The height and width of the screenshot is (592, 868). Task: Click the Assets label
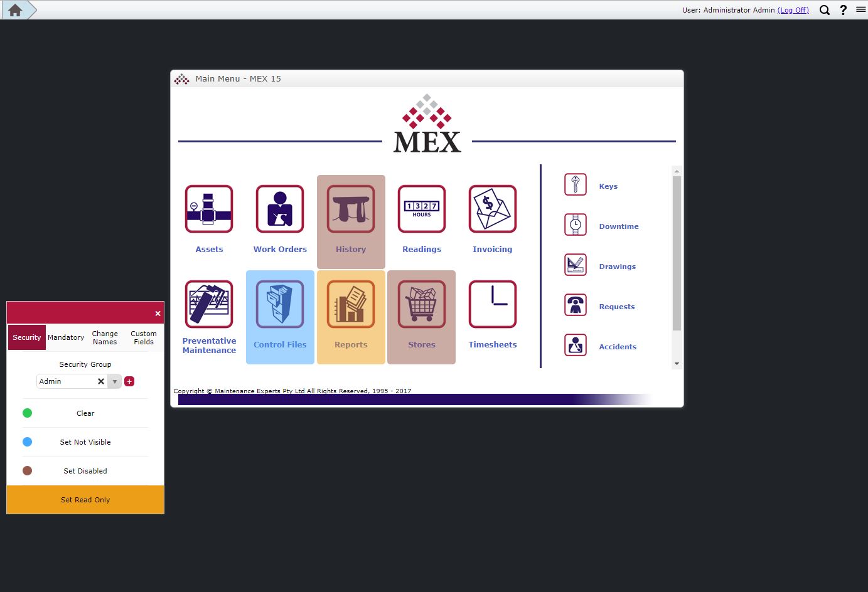click(209, 249)
